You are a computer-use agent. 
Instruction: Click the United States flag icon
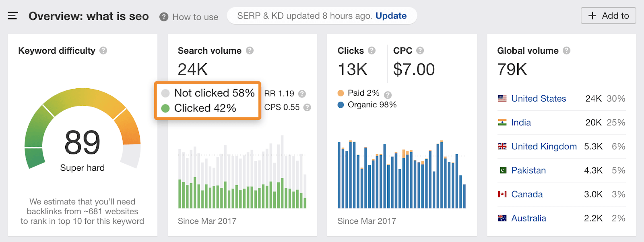click(502, 98)
